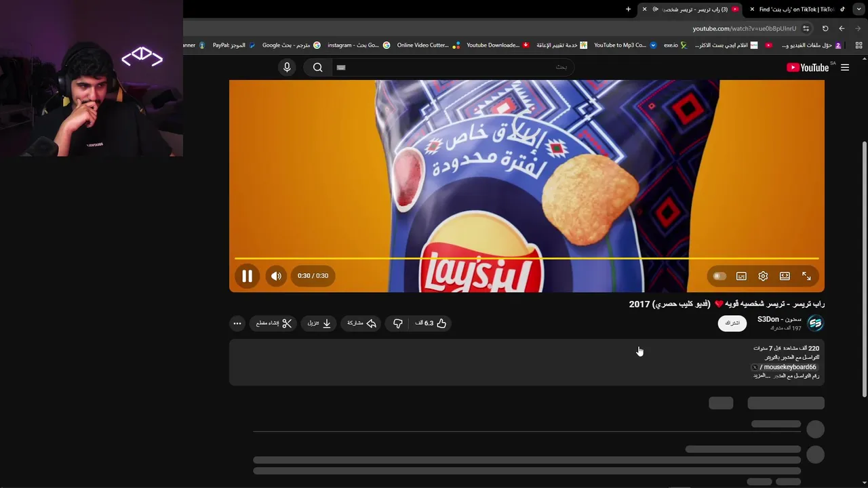Open the Google مترجم bookmark
Screen dimensions: 868x488
click(291, 45)
